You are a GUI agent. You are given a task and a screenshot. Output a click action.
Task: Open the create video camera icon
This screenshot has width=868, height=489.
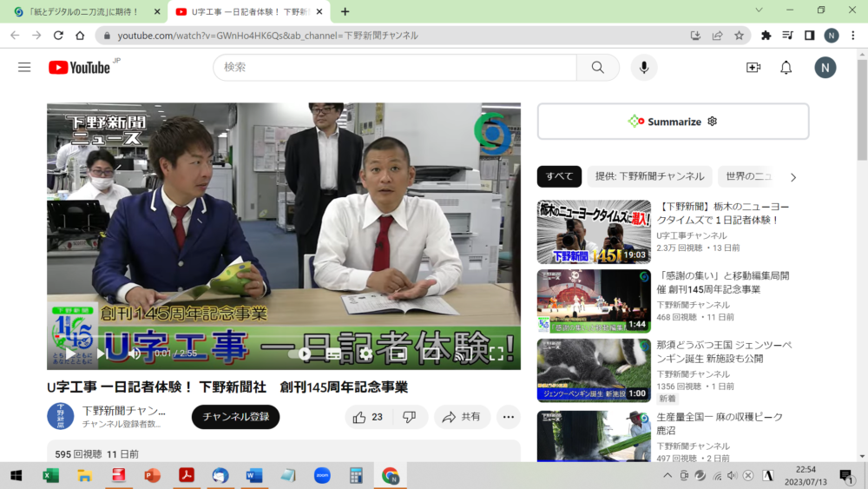753,68
